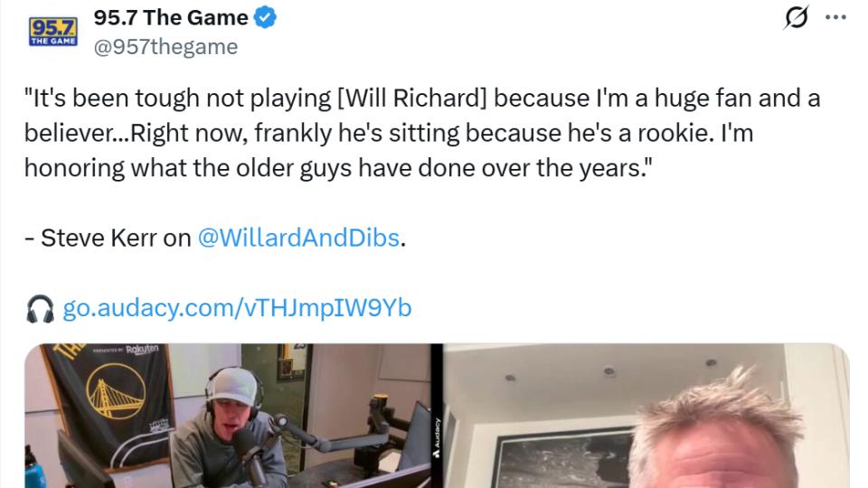Click the blue verified checkmark badge
This screenshot has height=488, width=868.
265,17
